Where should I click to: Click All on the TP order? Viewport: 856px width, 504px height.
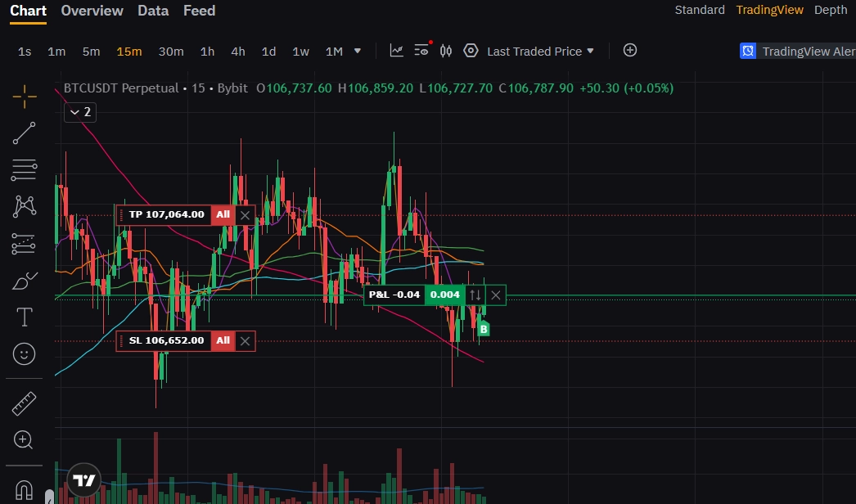[x=223, y=215]
